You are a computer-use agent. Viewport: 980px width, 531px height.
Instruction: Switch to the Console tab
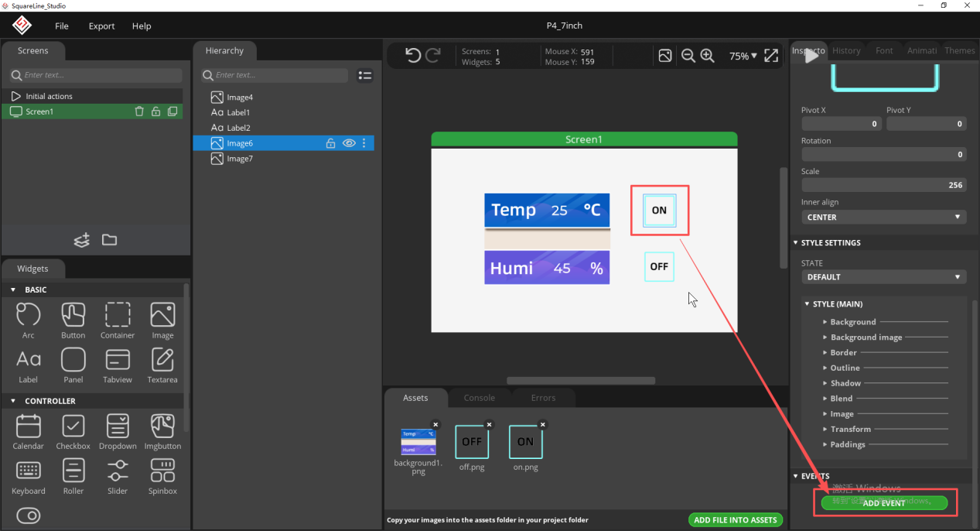pyautogui.click(x=480, y=398)
